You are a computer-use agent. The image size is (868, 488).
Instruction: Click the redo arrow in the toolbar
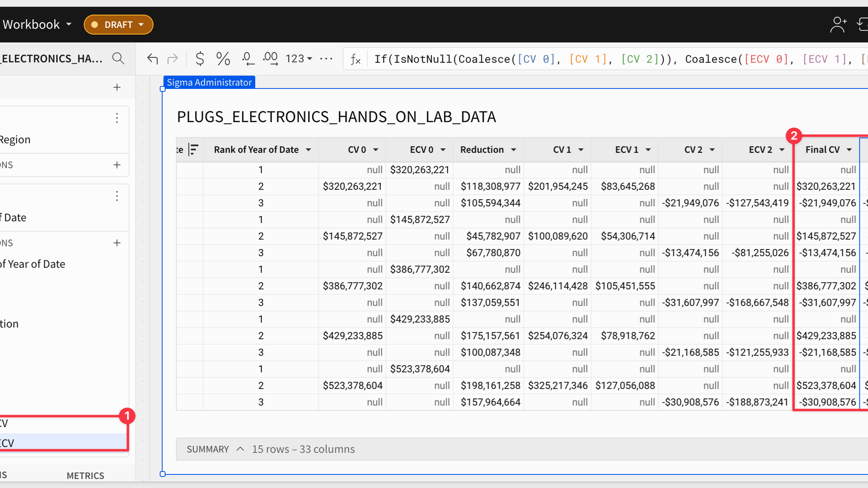pos(172,59)
